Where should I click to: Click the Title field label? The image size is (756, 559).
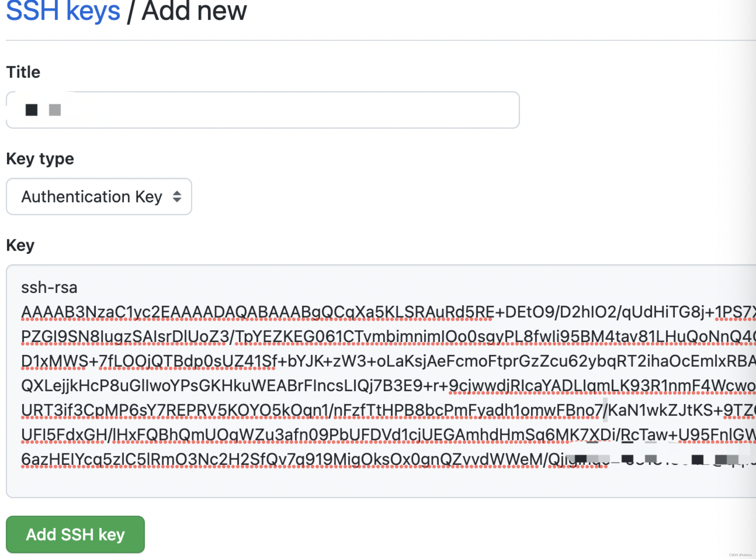click(x=23, y=72)
